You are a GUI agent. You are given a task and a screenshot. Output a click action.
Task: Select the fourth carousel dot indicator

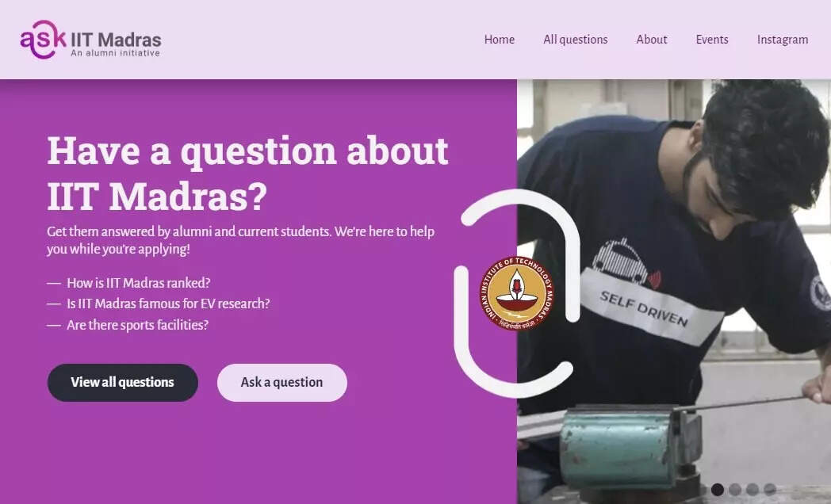(770, 489)
